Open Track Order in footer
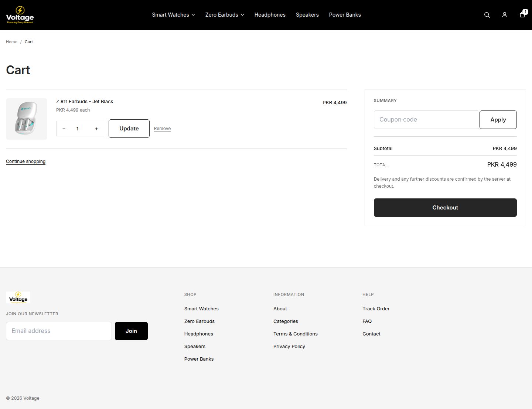The image size is (532, 409). click(376, 309)
